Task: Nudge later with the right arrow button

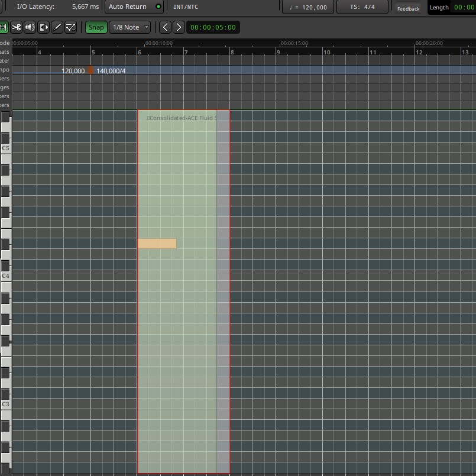Action: tap(179, 27)
